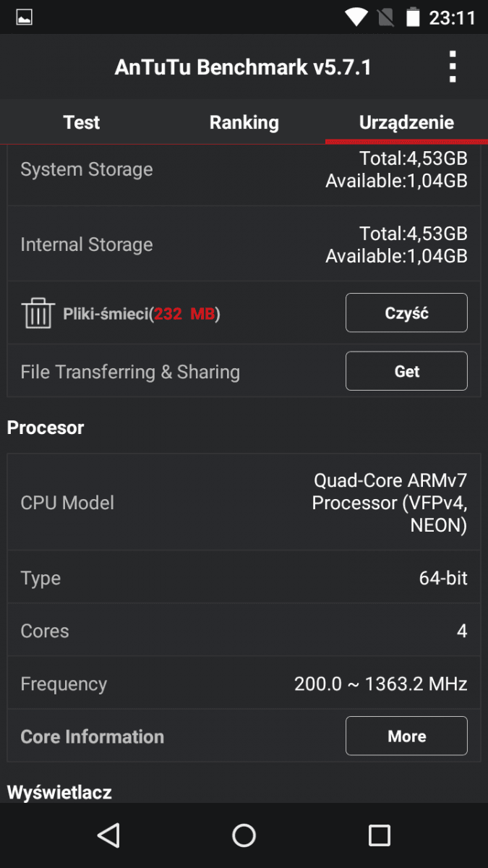Select the Urządzenie tab

pyautogui.click(x=406, y=122)
